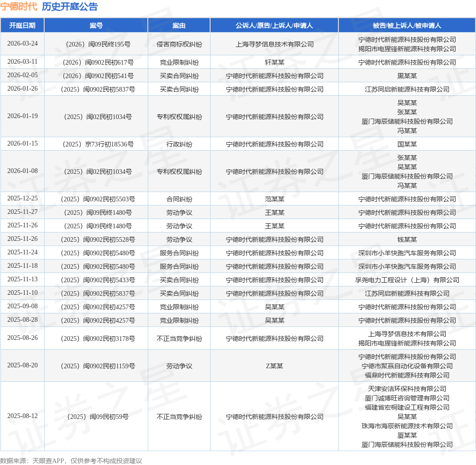476x465 pixels.
Task: Click the defendant 厦某某
Action: click(x=407, y=436)
